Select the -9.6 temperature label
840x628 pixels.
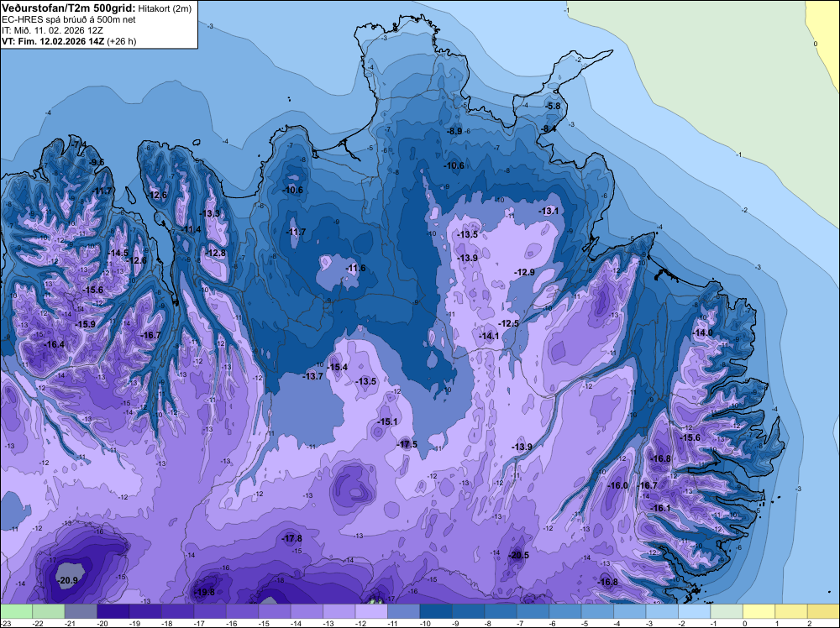pos(97,162)
